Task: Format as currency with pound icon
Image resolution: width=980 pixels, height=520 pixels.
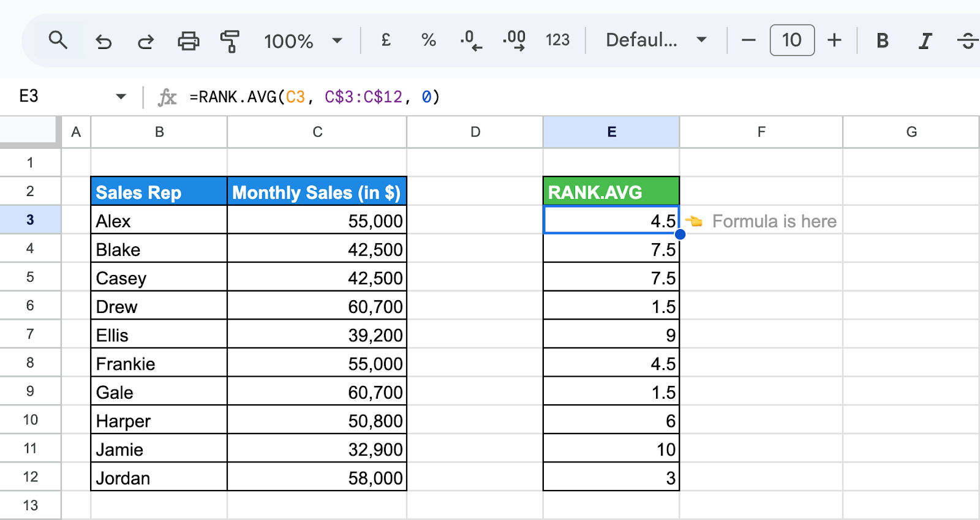Action: tap(386, 40)
